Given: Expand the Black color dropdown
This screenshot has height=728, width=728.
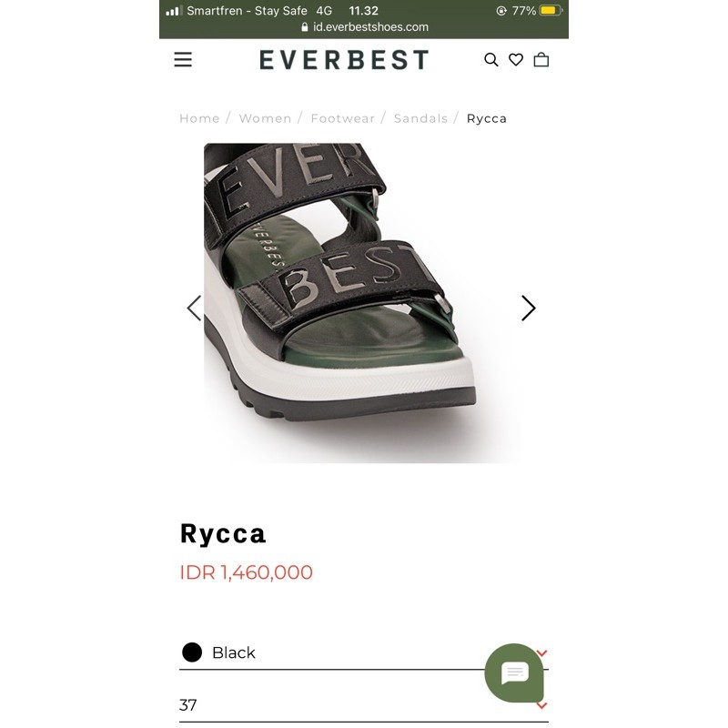Looking at the screenshot, I should pyautogui.click(x=363, y=652).
